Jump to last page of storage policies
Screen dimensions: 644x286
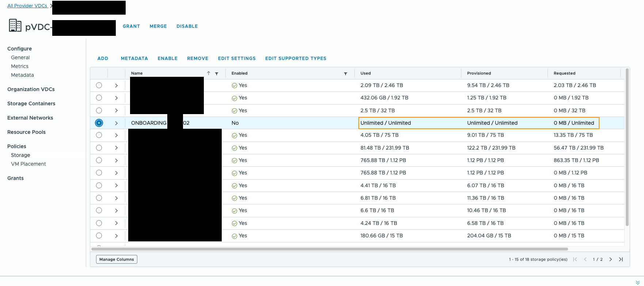coord(621,259)
